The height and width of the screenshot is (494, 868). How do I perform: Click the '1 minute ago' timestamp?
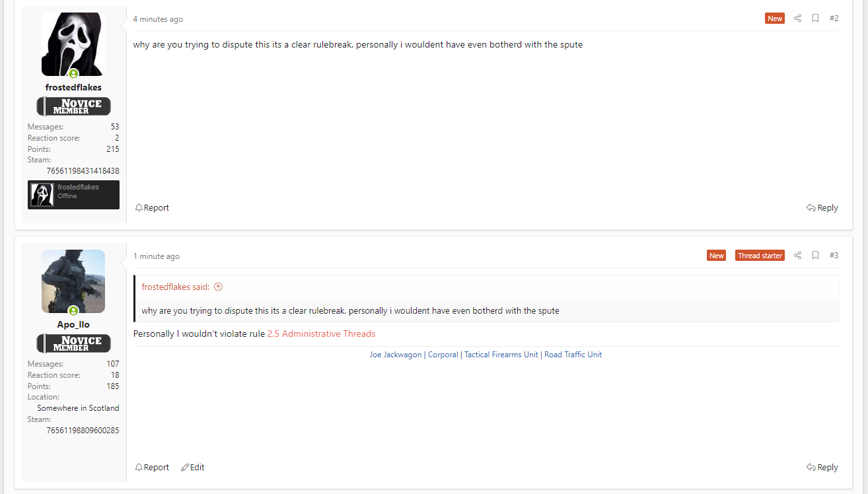(157, 256)
